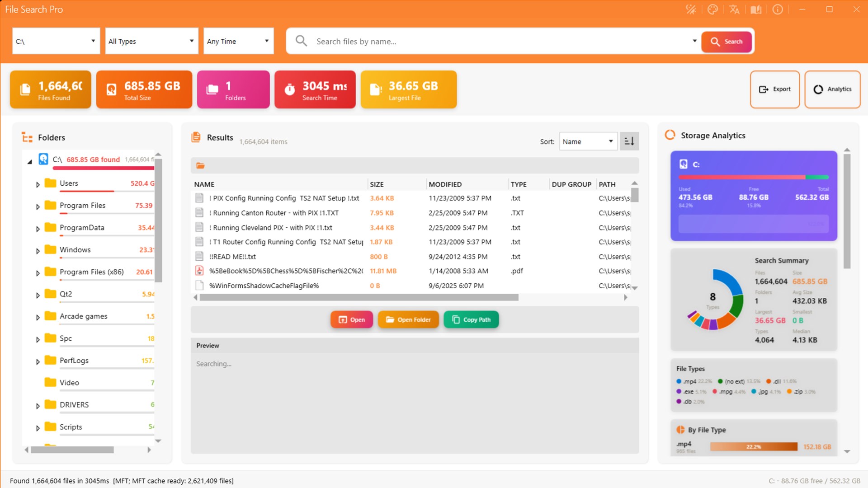Click the orange folder icon above results
The width and height of the screenshot is (868, 488).
(200, 166)
